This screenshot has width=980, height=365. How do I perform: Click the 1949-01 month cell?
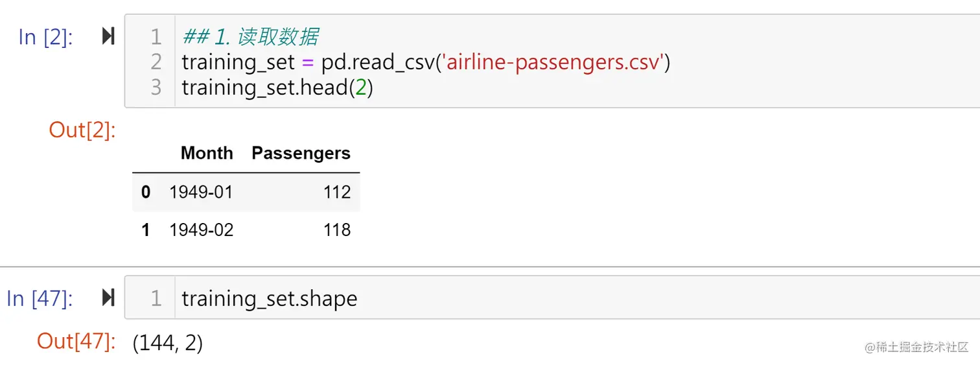(x=201, y=192)
